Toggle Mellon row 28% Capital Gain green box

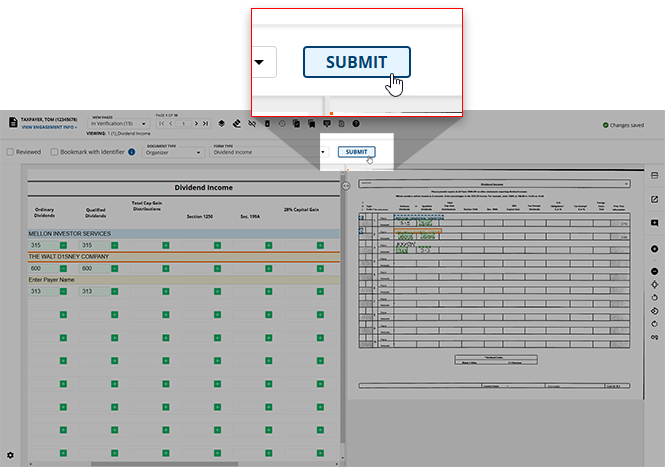tap(320, 245)
